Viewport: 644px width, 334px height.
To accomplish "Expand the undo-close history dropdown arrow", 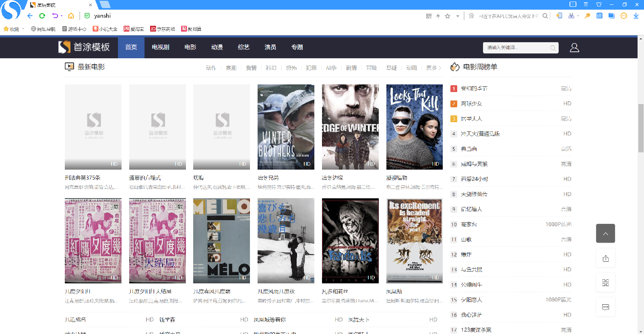I will (x=62, y=16).
